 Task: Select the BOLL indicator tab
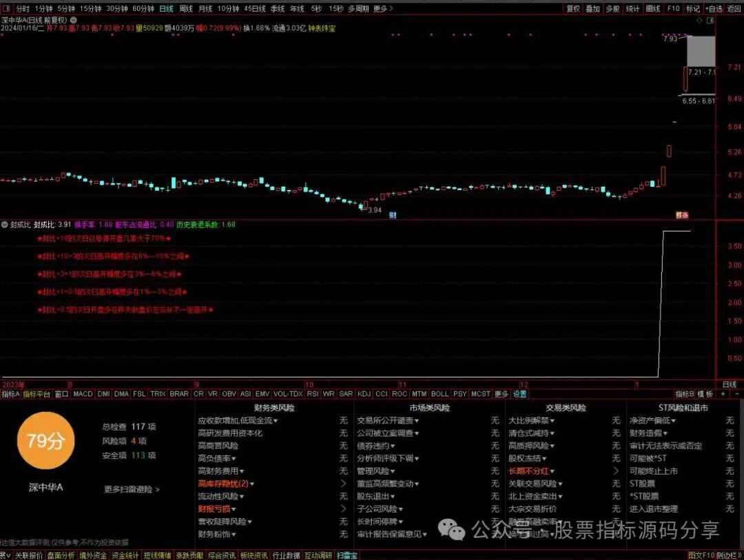440,394
